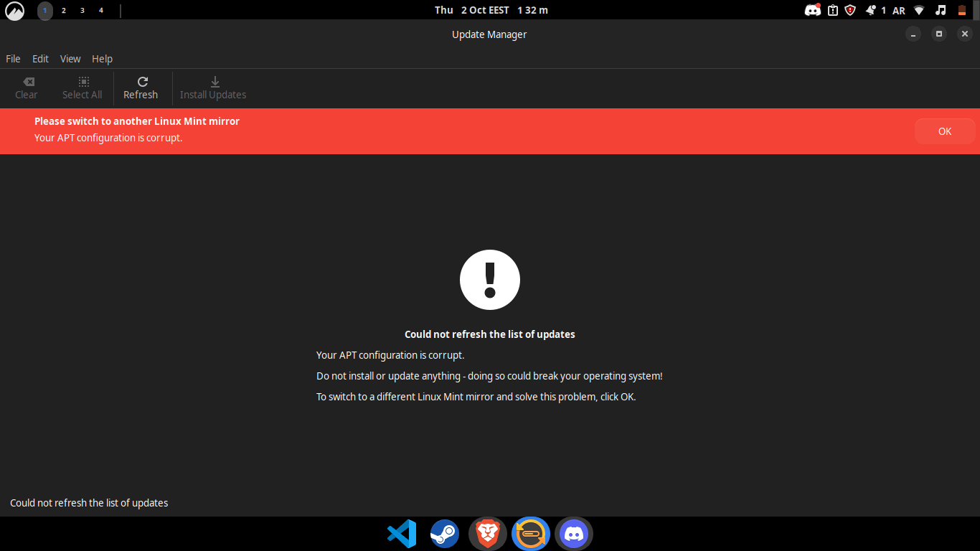Screen dimensions: 980x551
Task: Open the Edit menu
Action: pos(40,59)
